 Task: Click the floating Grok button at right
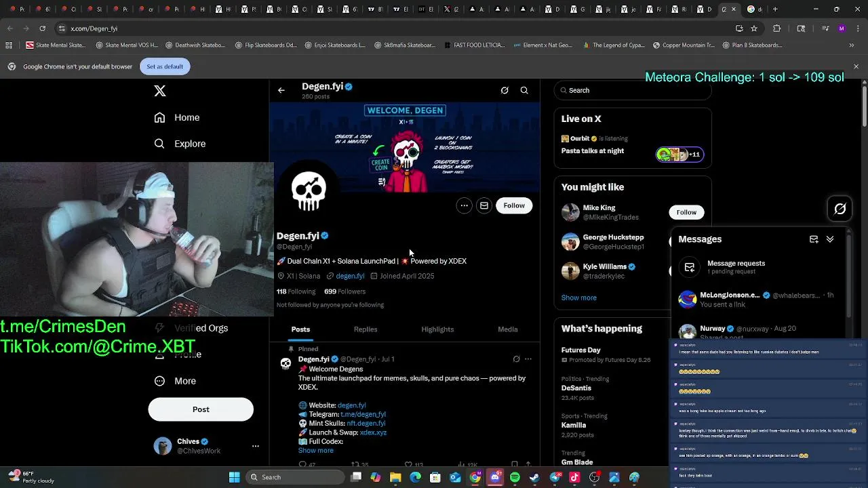point(840,209)
